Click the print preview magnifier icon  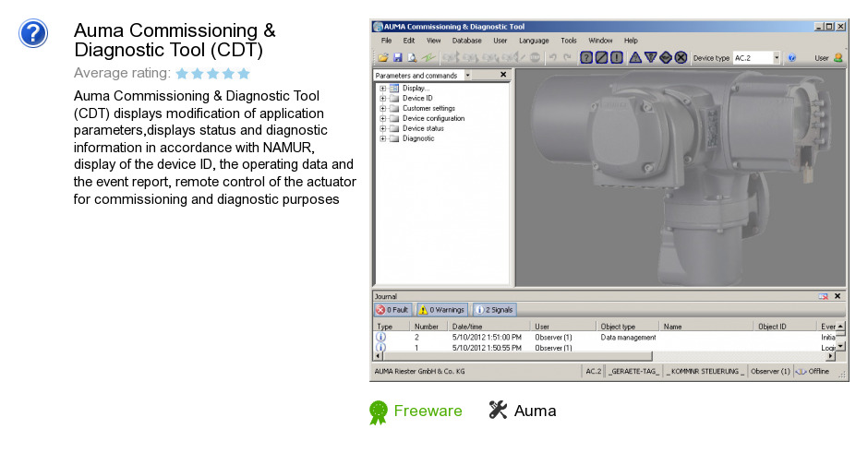tap(412, 57)
